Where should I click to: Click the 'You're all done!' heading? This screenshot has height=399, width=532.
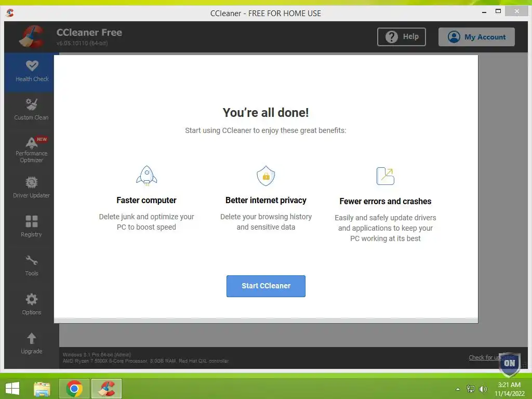pos(265,112)
